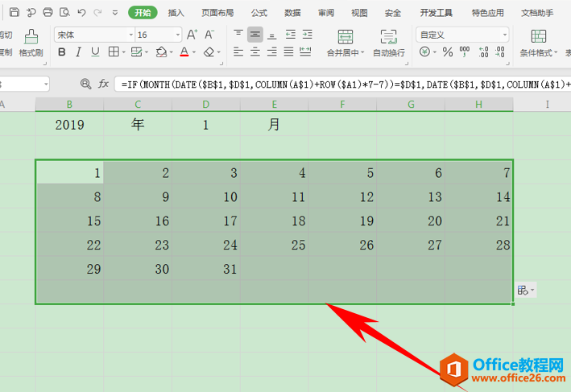Switch to 页面布局 tab
Viewport: 571px width, 392px height.
217,13
